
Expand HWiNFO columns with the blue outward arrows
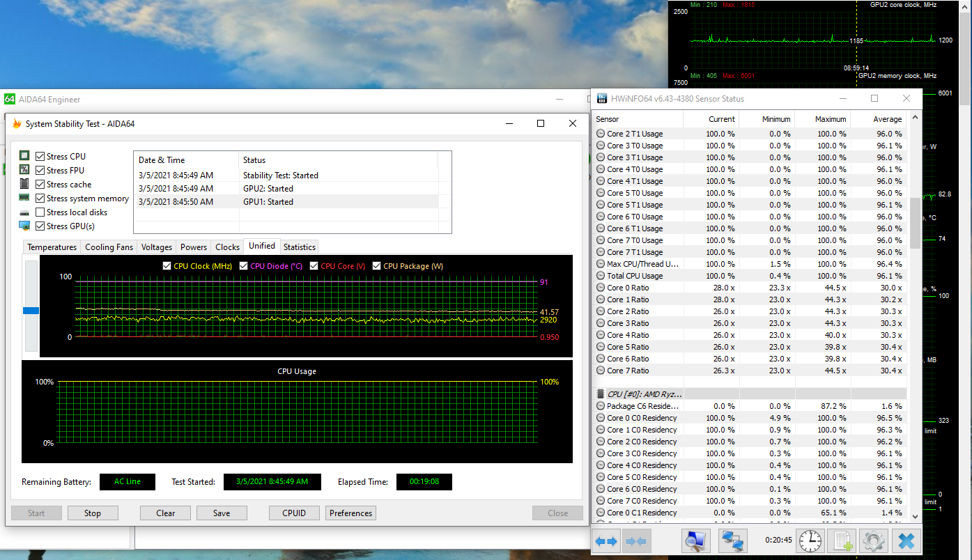[x=606, y=540]
